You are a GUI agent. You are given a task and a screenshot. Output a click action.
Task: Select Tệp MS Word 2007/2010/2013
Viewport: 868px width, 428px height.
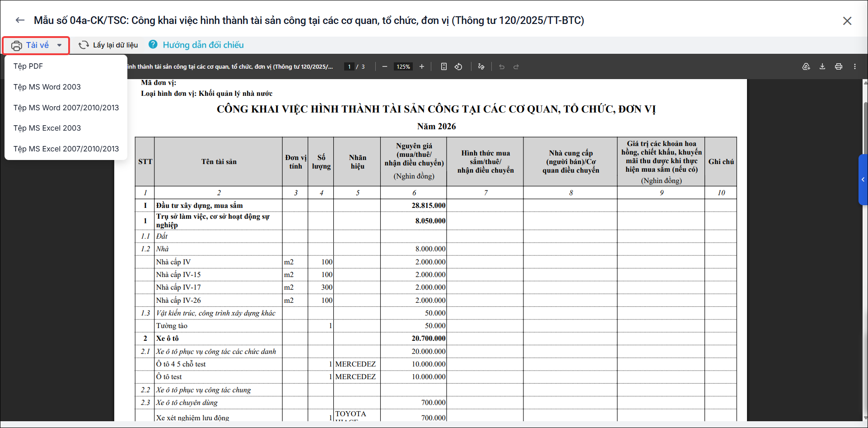[66, 108]
